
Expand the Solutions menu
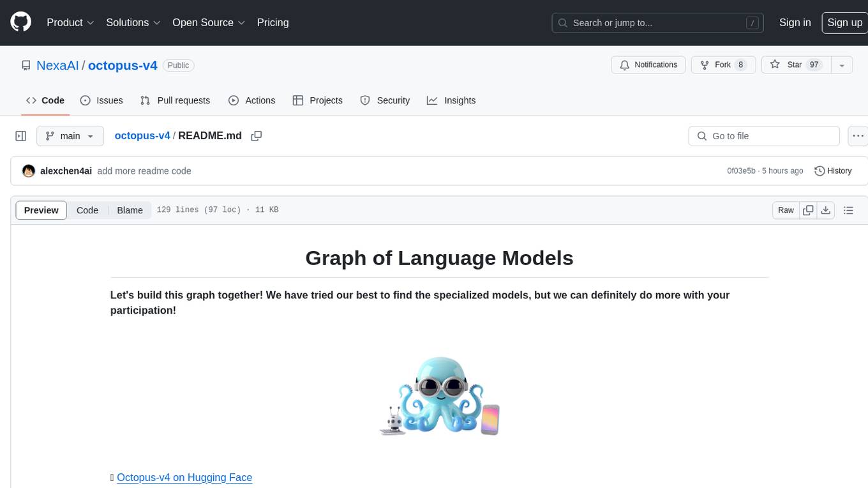coord(133,22)
